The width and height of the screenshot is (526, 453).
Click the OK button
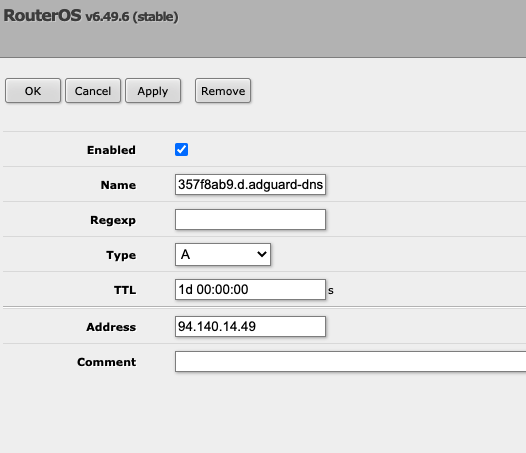coord(33,91)
